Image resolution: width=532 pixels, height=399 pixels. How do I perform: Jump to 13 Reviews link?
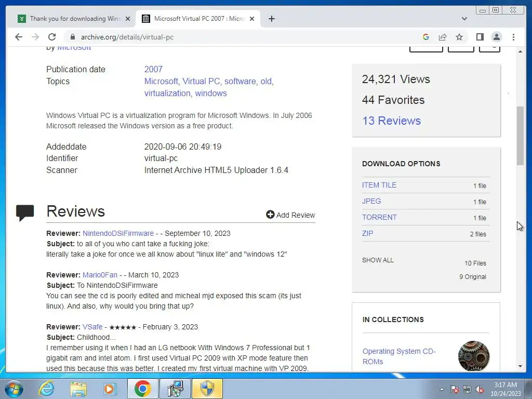coord(391,121)
